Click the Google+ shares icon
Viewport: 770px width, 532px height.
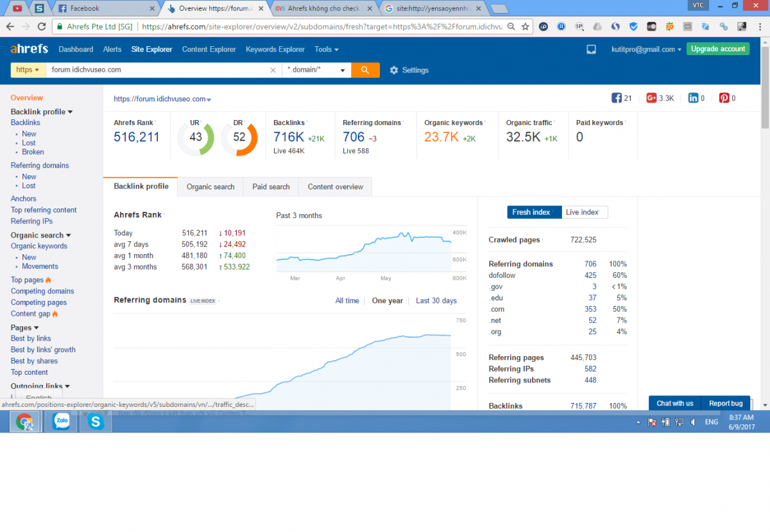click(x=651, y=98)
